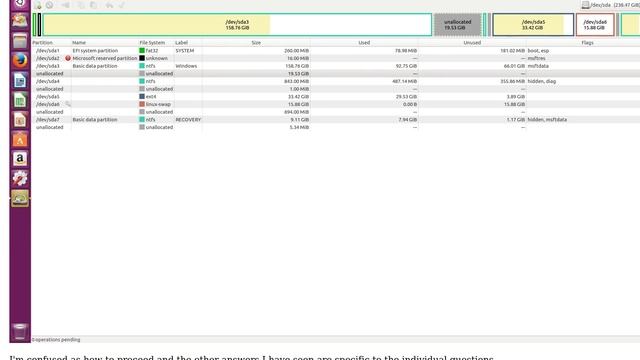Click the Copy partition toolbar icon
This screenshot has width=640, height=360.
point(81,5)
